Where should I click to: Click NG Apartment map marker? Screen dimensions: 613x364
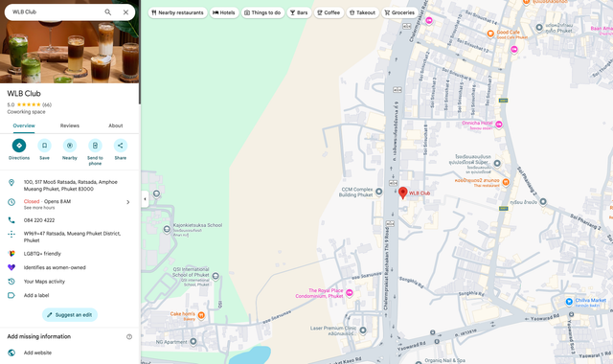click(193, 342)
